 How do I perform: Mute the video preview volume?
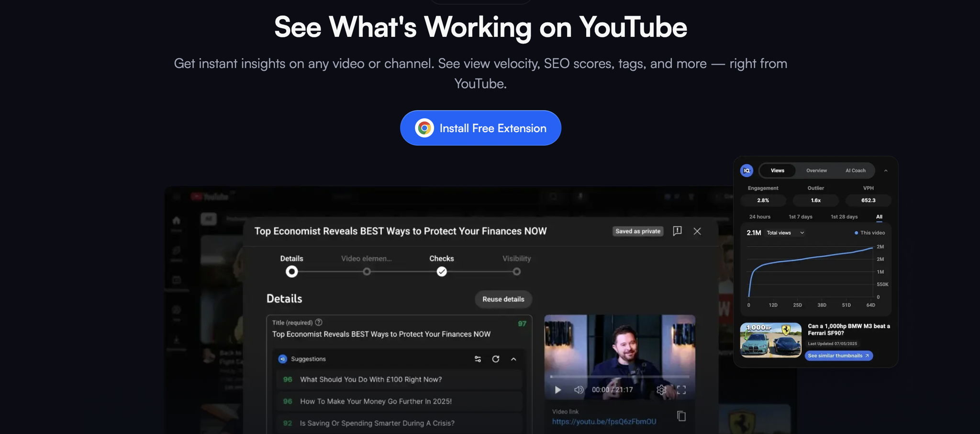[x=579, y=390]
